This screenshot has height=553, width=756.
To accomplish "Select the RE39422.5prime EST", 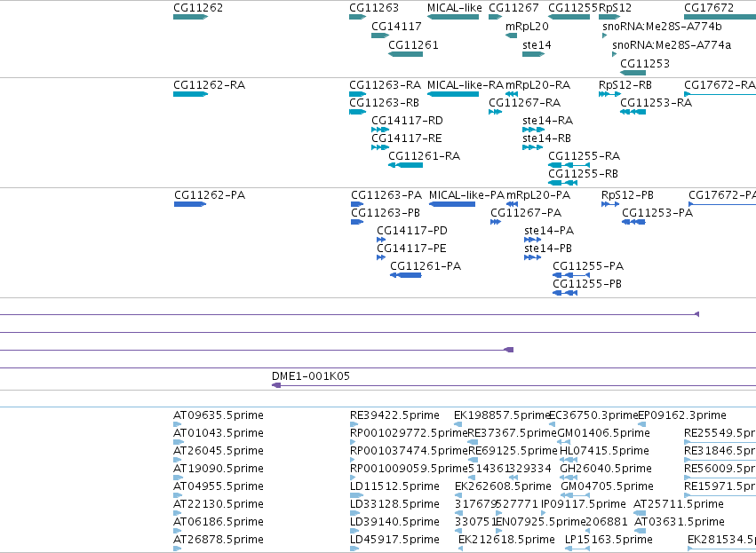I will pos(354,424).
